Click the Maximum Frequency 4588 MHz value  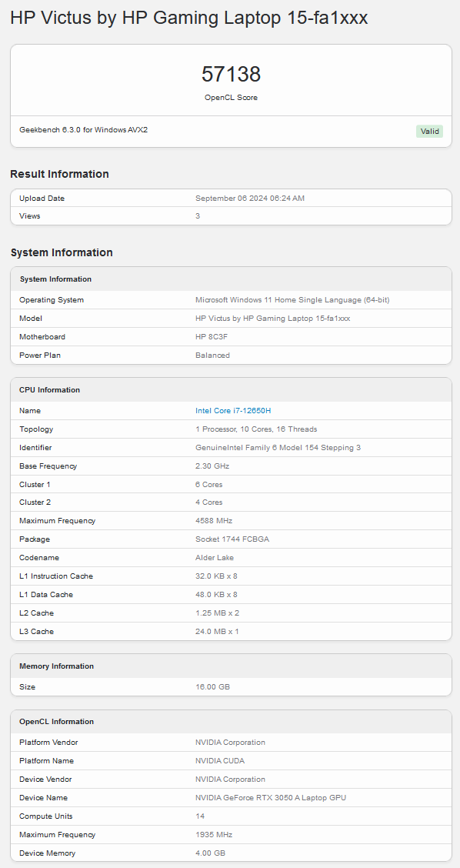coord(214,520)
